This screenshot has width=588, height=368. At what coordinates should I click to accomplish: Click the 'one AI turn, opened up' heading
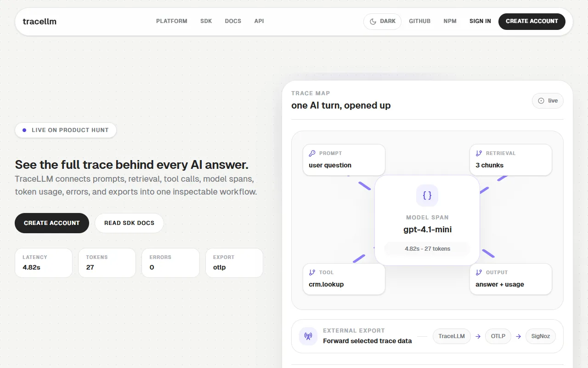coord(341,105)
